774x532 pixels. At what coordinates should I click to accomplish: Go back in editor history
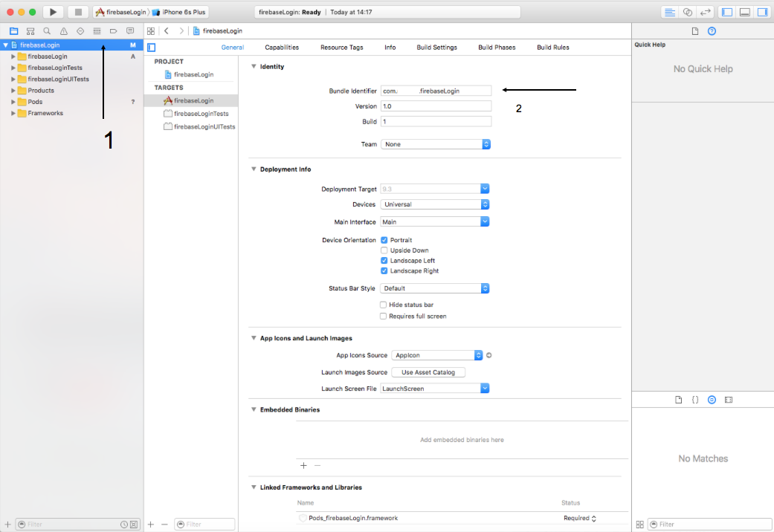pyautogui.click(x=167, y=31)
